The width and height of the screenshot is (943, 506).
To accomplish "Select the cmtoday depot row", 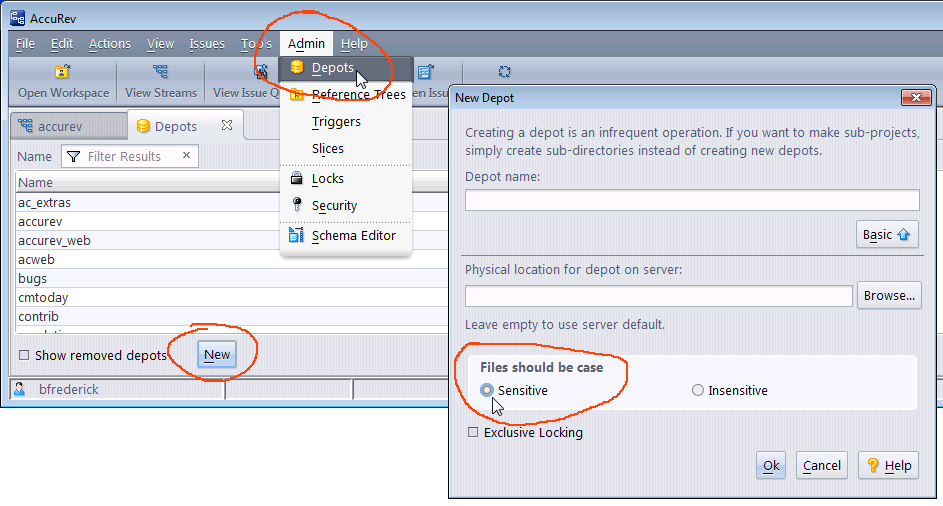I will coord(232,297).
